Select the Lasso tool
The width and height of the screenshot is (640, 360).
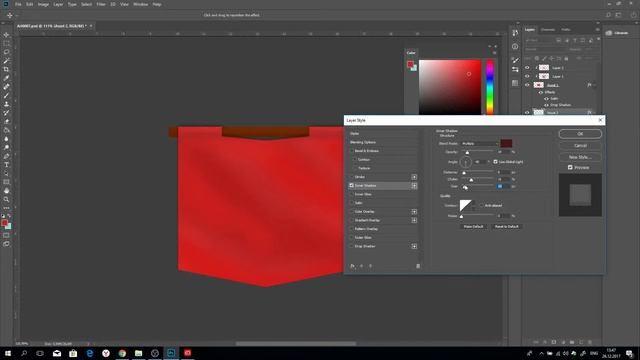pyautogui.click(x=6, y=52)
